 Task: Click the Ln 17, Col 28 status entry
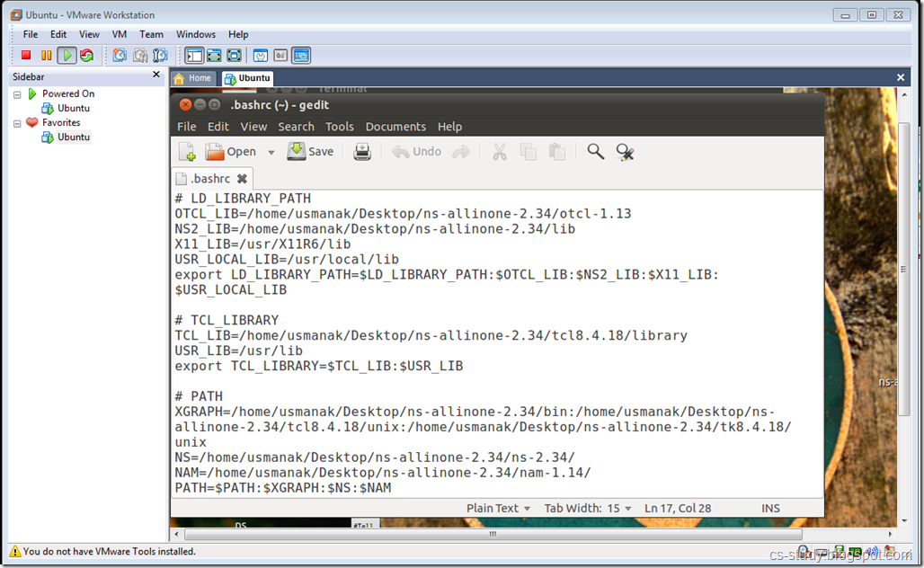point(678,508)
